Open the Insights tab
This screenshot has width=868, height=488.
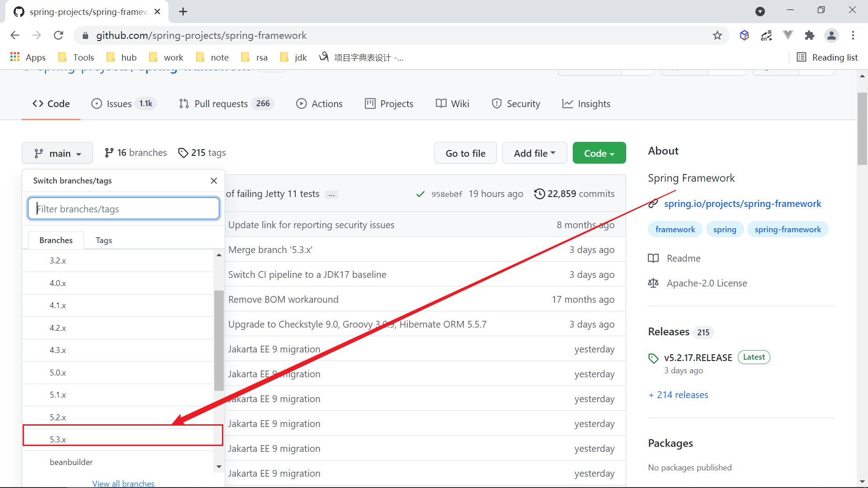[586, 103]
